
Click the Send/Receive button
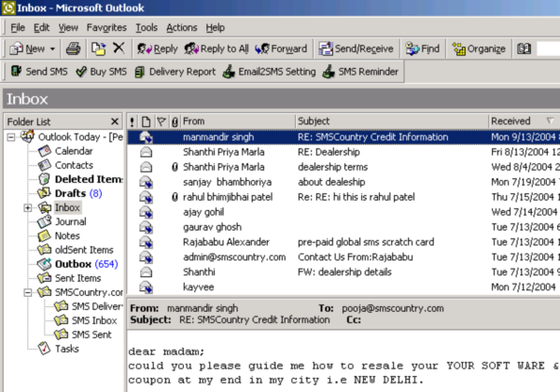(357, 49)
